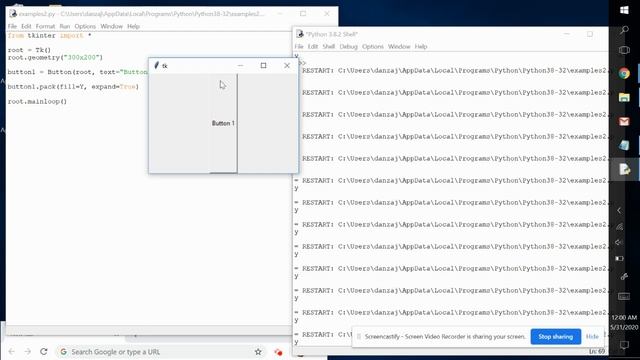Click the red extension icon beside the bookmark star
The height and width of the screenshot is (360, 640).
point(278,352)
